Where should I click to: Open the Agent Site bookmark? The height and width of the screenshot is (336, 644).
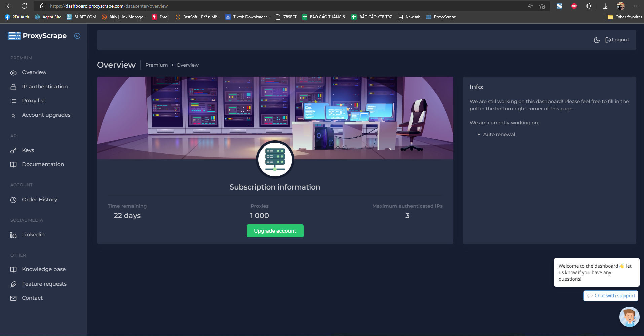tap(48, 17)
